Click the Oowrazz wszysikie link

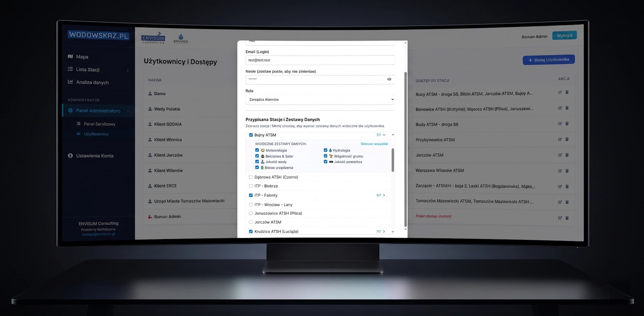[x=374, y=144]
